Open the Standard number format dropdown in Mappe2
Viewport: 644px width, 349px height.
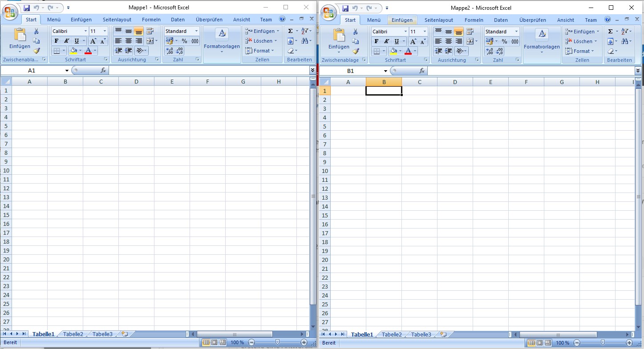tap(516, 32)
